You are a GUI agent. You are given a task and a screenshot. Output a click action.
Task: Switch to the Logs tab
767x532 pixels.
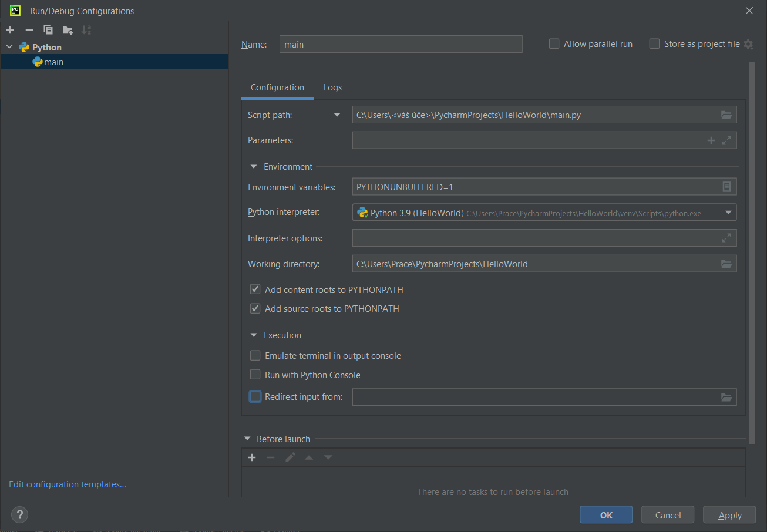[332, 87]
